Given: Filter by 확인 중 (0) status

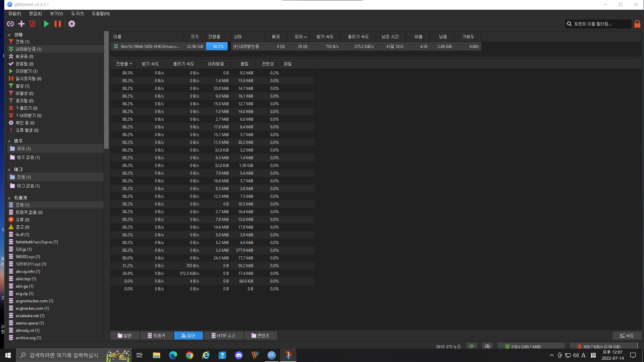Looking at the screenshot, I should (x=55, y=123).
